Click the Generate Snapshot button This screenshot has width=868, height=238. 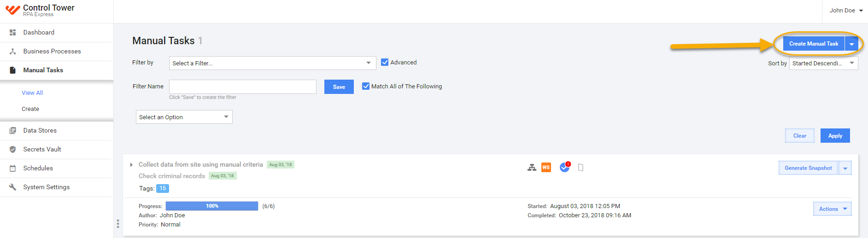point(808,168)
